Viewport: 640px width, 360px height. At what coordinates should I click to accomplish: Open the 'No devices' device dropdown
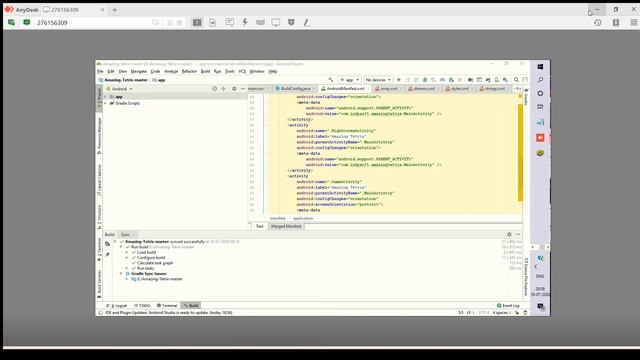pos(378,80)
